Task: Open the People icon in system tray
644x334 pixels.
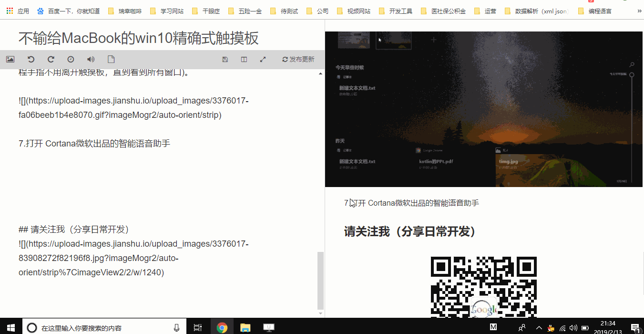Action: [x=522, y=327]
